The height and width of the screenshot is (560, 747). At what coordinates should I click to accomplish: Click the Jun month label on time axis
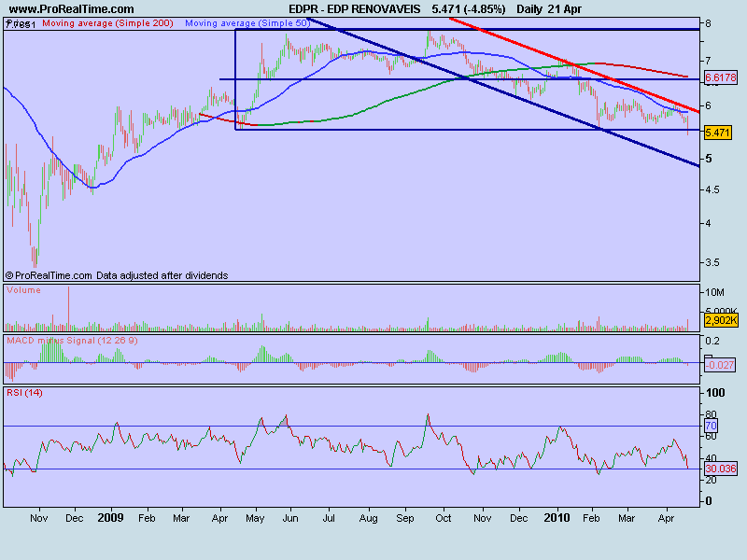(x=290, y=518)
